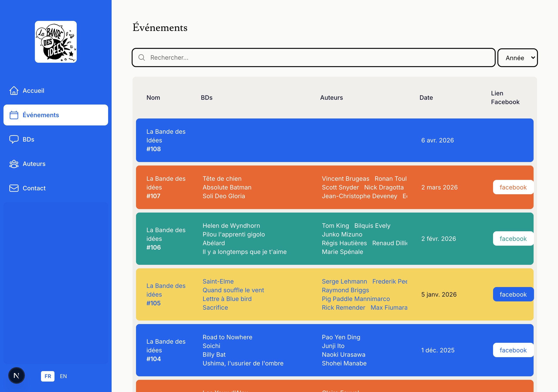The height and width of the screenshot is (392, 558).
Task: Click the BDs speech bubble icon
Action: [14, 139]
